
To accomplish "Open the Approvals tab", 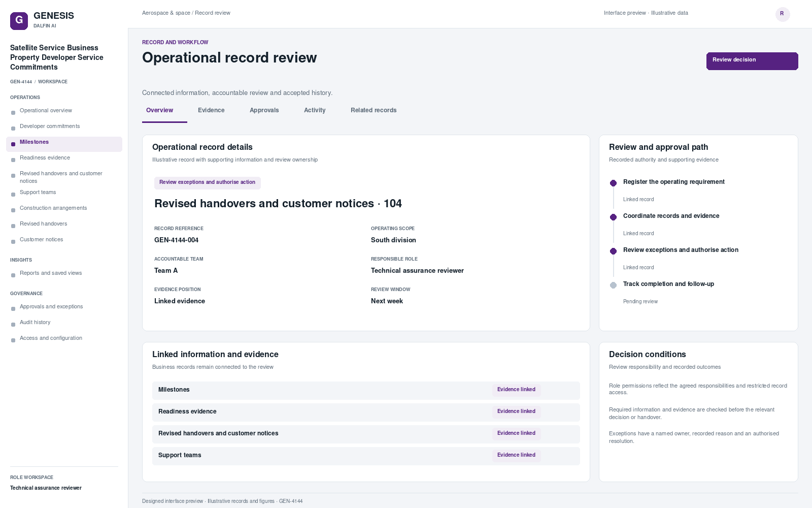I will 264,110.
